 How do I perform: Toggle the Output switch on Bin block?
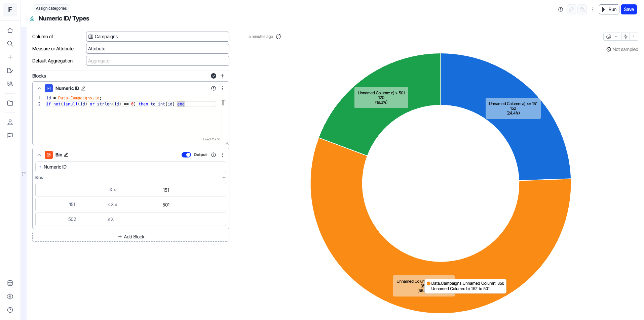pos(186,155)
